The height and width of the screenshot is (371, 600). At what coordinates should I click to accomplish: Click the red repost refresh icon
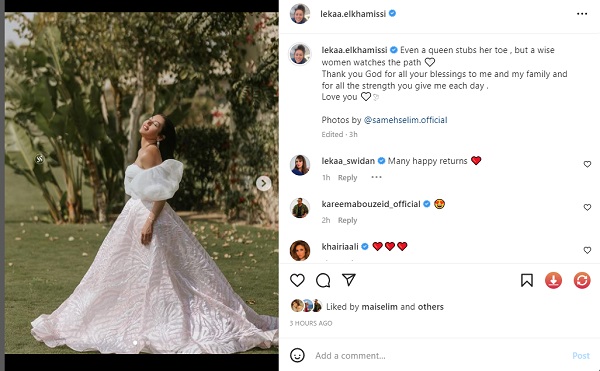(x=582, y=280)
